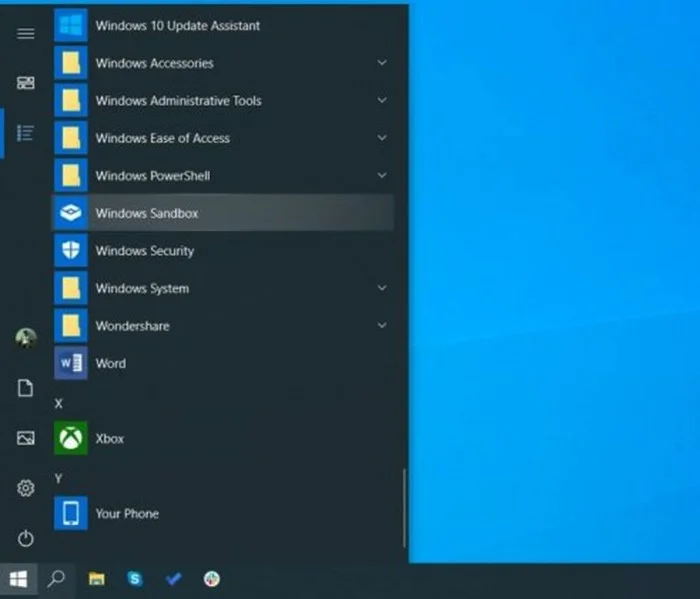Click the Wondershare folder label
The image size is (700, 599).
point(133,326)
